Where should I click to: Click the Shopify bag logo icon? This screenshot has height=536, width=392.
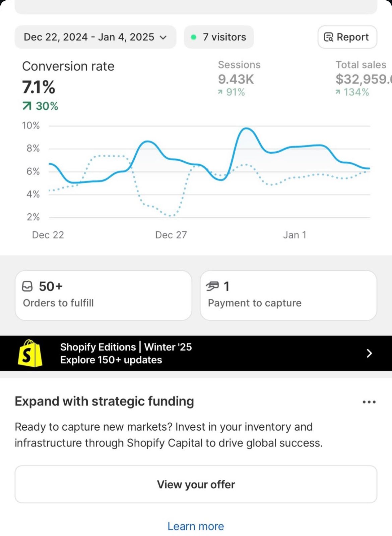coord(30,353)
